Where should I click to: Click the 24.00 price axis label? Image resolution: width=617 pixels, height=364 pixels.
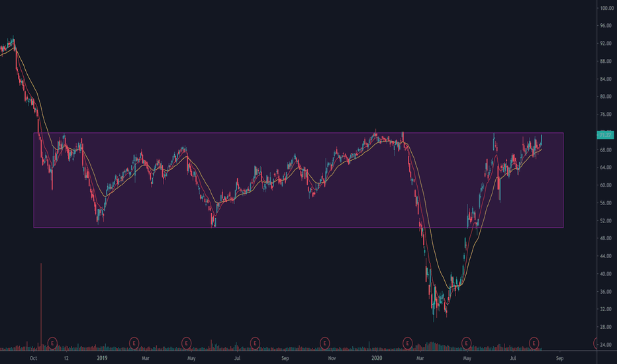pos(606,345)
